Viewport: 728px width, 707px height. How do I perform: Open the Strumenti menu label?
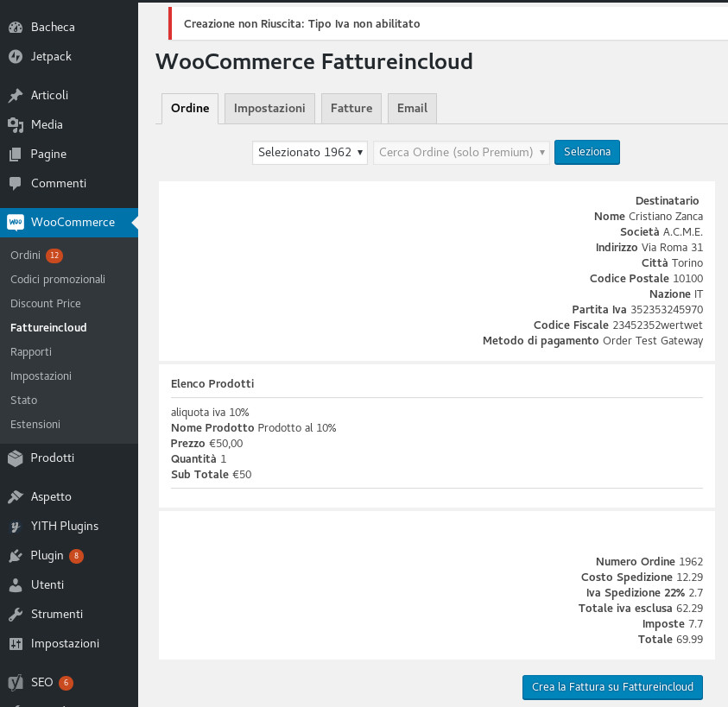coord(57,614)
